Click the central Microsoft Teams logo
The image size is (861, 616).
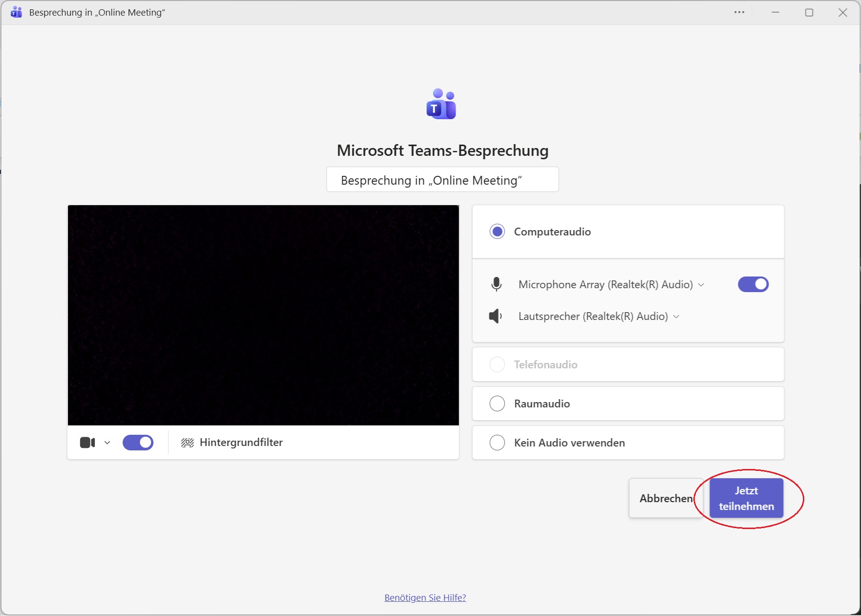[x=441, y=104]
